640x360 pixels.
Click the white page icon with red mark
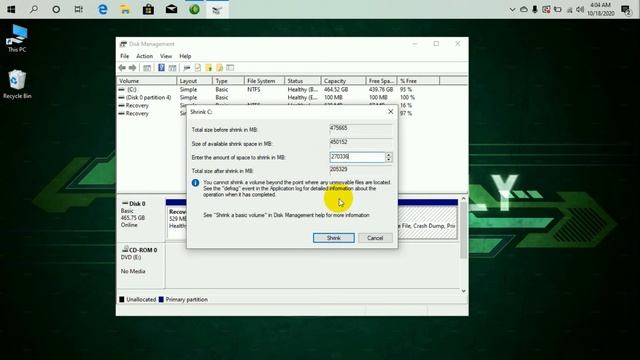198,68
